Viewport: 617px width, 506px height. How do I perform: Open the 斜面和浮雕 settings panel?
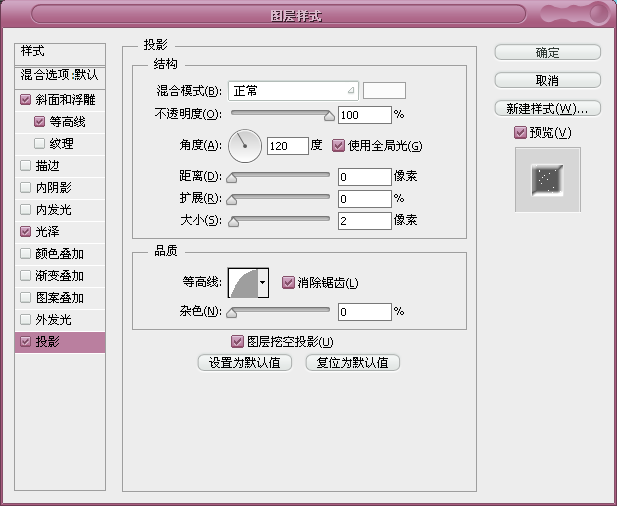pyautogui.click(x=65, y=100)
